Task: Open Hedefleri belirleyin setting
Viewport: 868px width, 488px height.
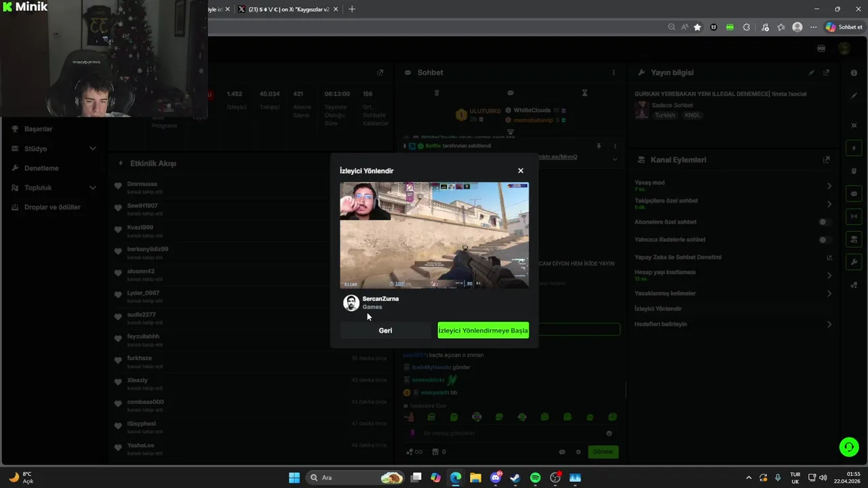Action: click(733, 324)
